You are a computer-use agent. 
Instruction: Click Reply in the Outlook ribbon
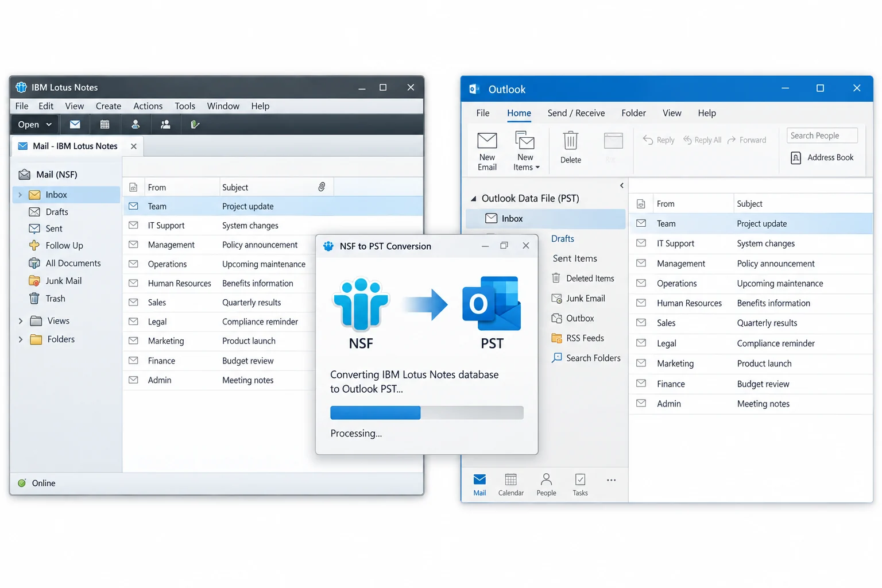(659, 140)
